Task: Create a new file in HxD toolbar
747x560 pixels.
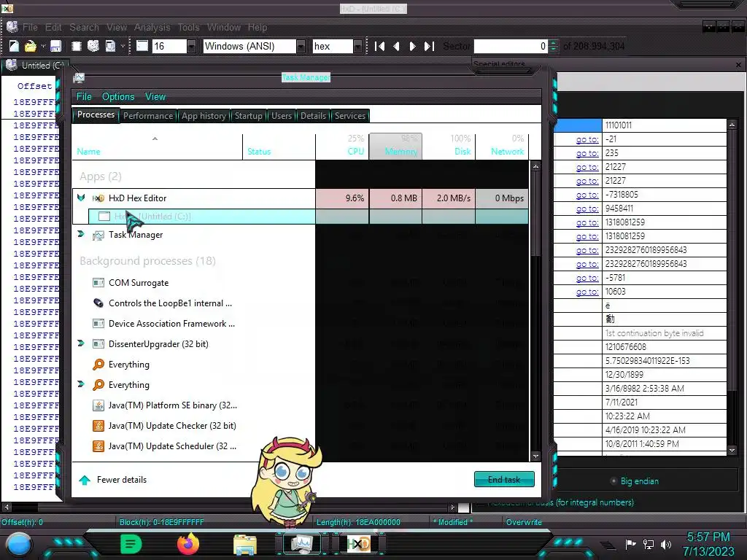Action: (x=14, y=46)
